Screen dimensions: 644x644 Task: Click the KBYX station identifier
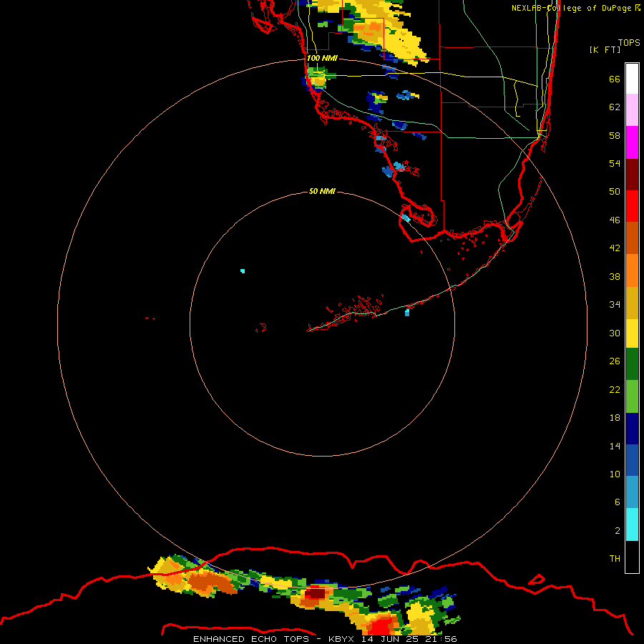[x=341, y=639]
